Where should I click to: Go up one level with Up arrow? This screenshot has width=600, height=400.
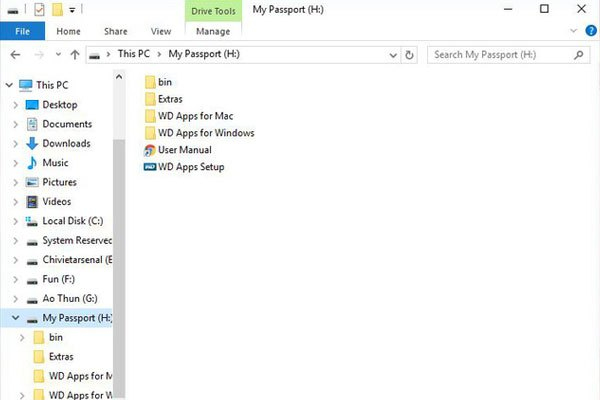75,55
